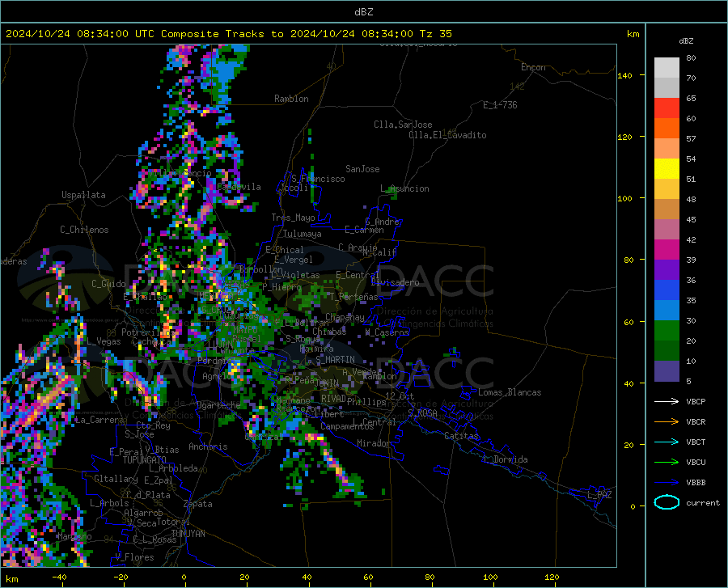Select the bright green 20-30 dBZ band
Screen dimensions: 728x588
pyautogui.click(x=667, y=331)
